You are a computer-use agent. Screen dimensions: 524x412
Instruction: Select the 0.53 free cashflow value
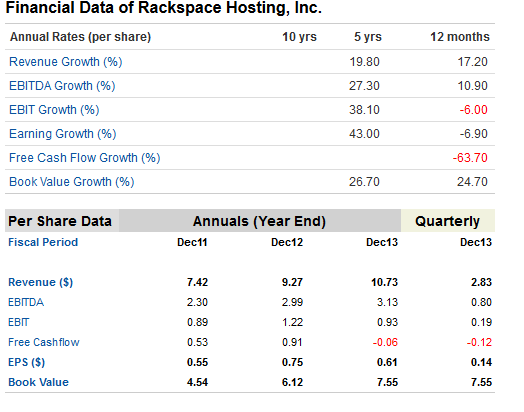(x=197, y=342)
